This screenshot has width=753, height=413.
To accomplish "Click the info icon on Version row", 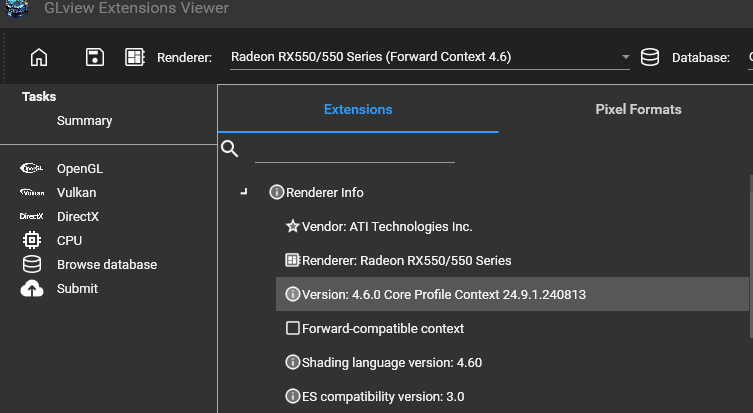I will (x=292, y=294).
